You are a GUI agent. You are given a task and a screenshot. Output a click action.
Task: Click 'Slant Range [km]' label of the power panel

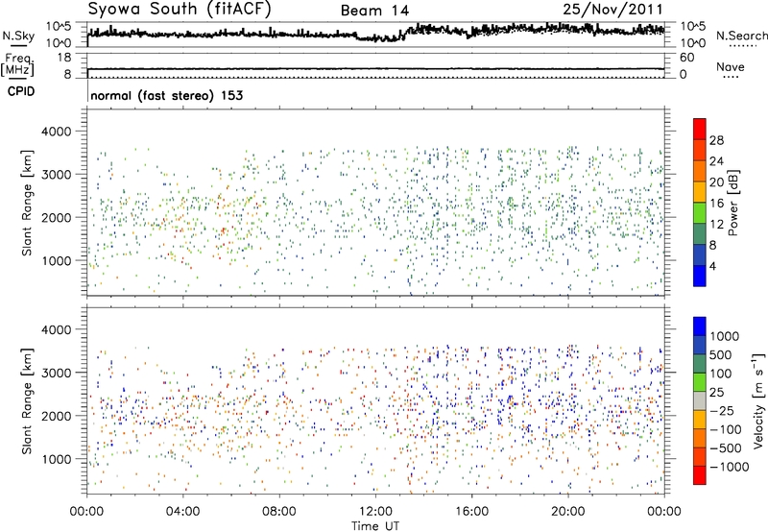pos(27,203)
